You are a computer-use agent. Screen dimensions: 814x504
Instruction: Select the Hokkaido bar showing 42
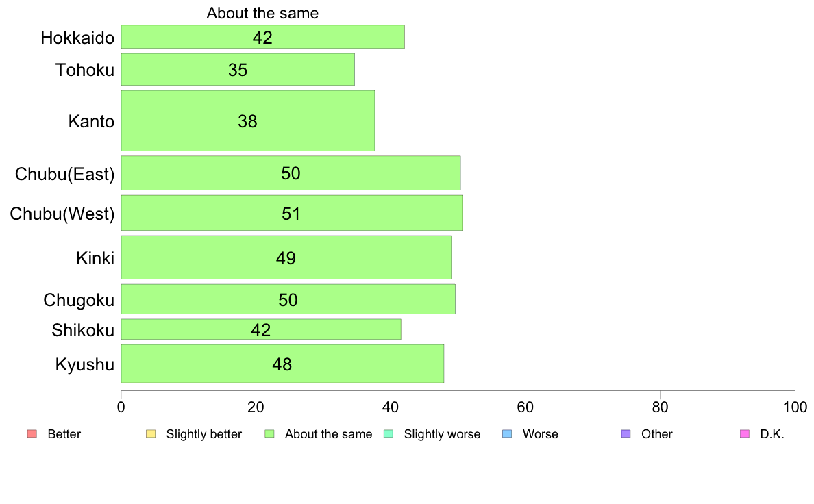click(262, 37)
